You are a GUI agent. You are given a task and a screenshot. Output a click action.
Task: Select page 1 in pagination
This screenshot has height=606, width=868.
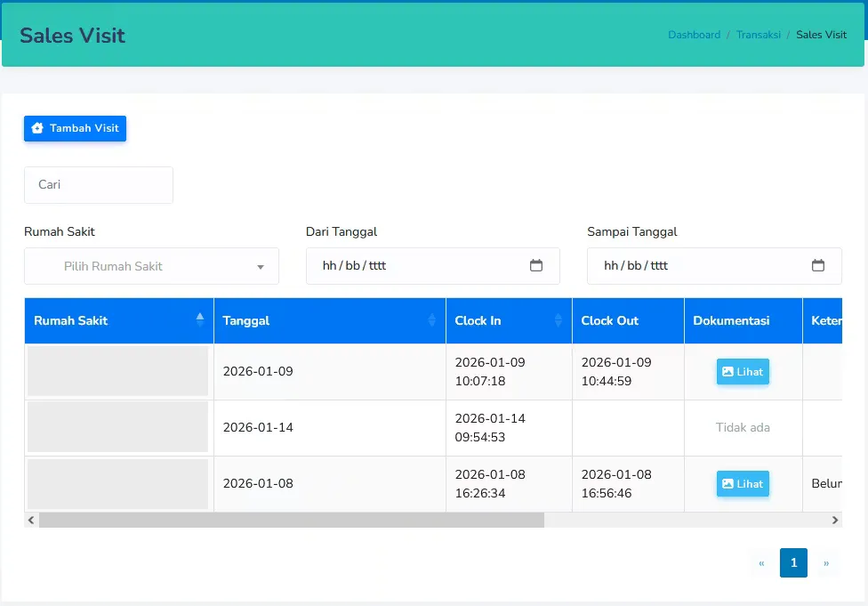(x=793, y=562)
